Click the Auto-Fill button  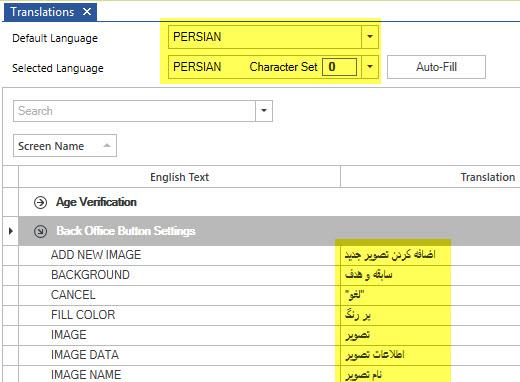point(436,67)
